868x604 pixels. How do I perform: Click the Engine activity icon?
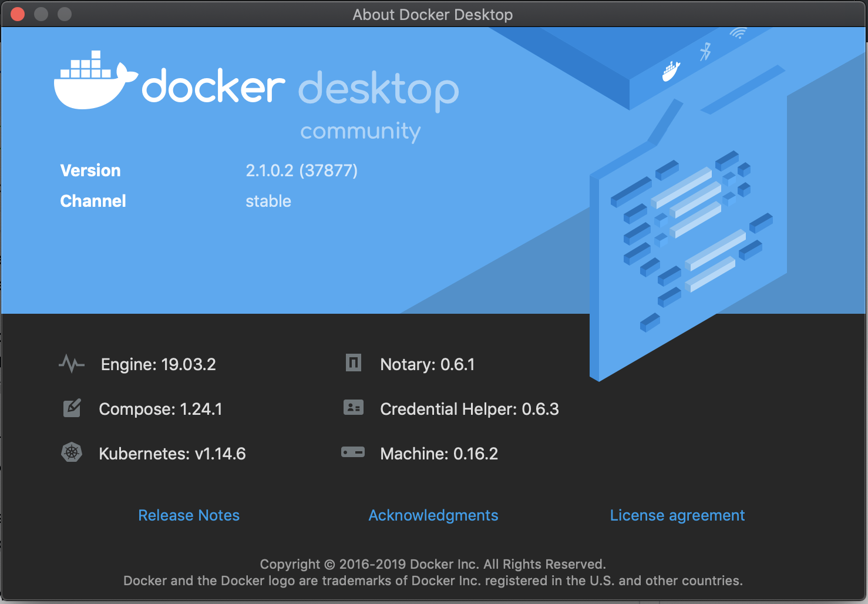[x=70, y=364]
